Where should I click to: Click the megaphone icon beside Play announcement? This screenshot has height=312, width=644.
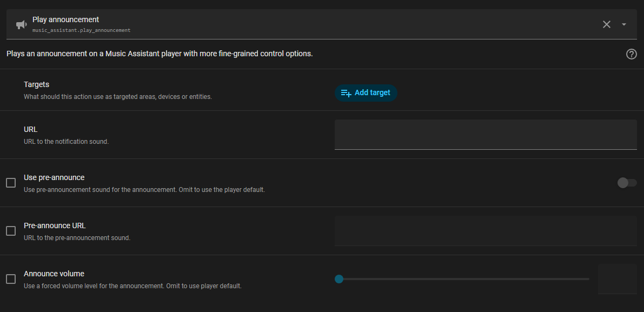click(x=21, y=25)
